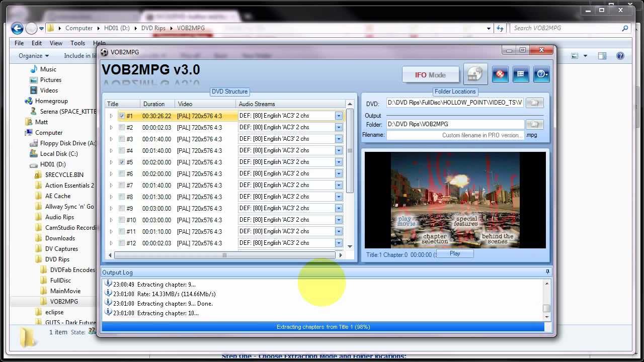Open the VOB2MPG settings list icon
Image resolution: width=644 pixels, height=362 pixels.
[x=521, y=74]
